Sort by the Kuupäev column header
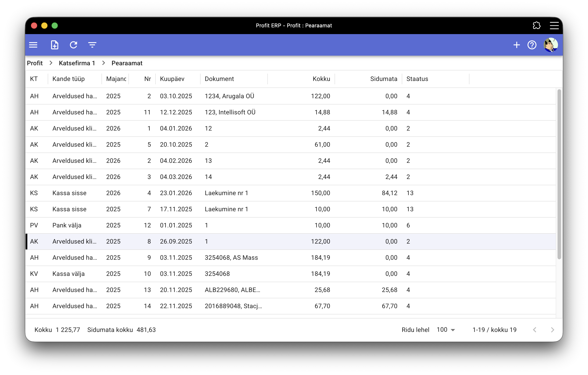Image resolution: width=588 pixels, height=375 pixels. (x=172, y=79)
